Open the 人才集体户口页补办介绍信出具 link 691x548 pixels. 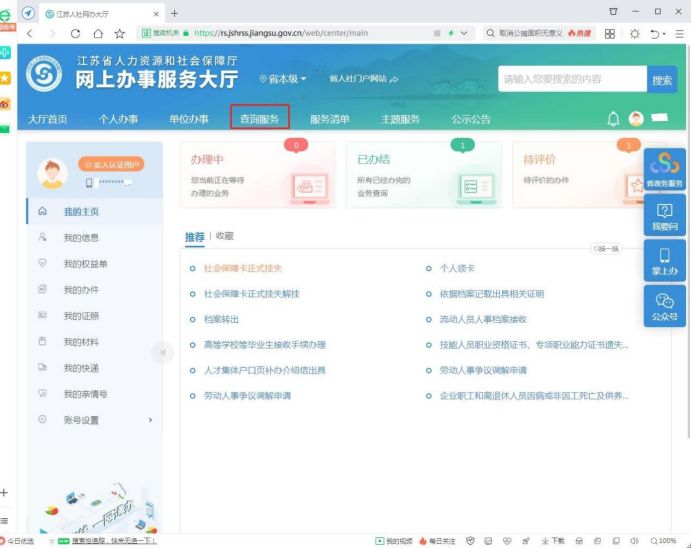pos(264,370)
